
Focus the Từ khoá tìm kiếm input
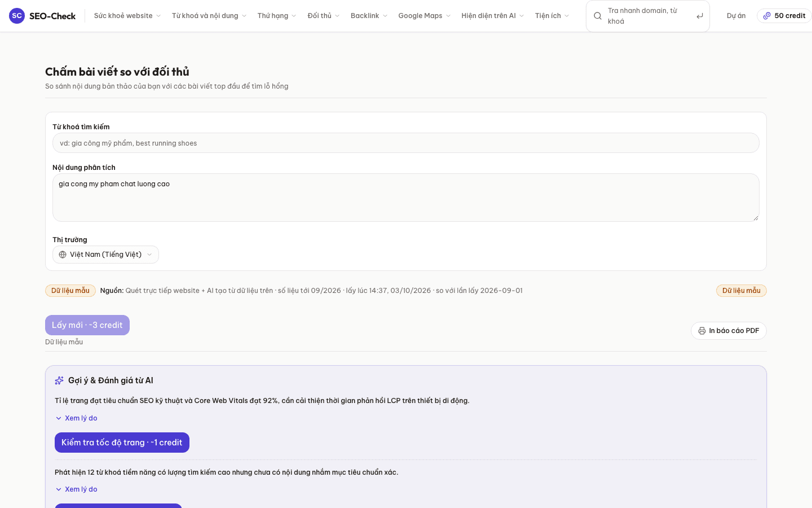[406, 143]
